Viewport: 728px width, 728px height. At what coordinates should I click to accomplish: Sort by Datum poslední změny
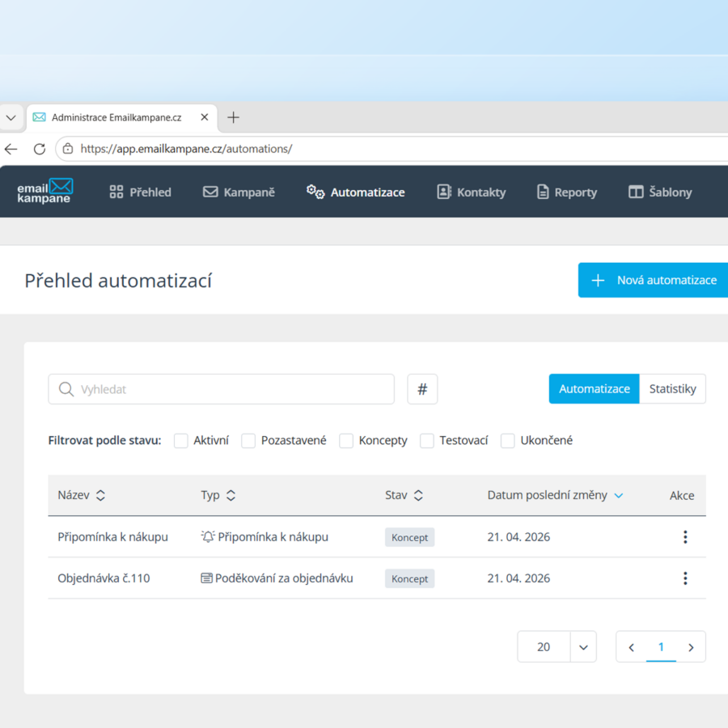[x=619, y=496]
